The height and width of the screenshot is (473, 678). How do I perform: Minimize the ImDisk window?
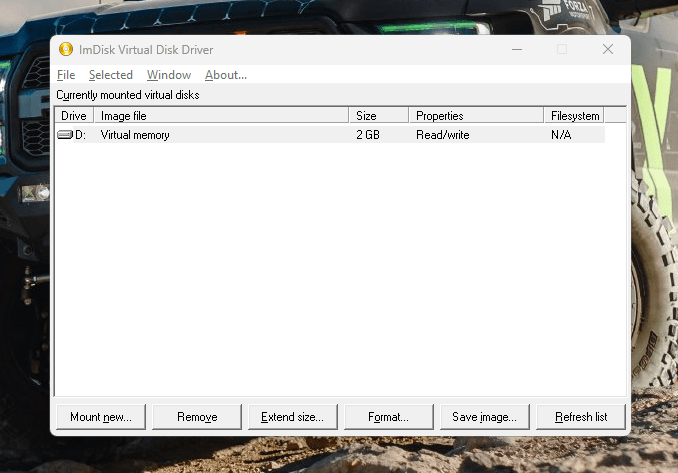click(x=517, y=49)
